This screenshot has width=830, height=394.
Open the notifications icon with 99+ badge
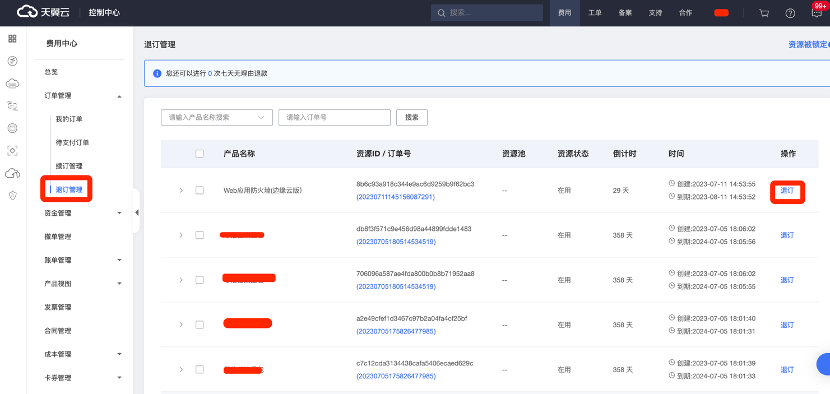pyautogui.click(x=817, y=13)
